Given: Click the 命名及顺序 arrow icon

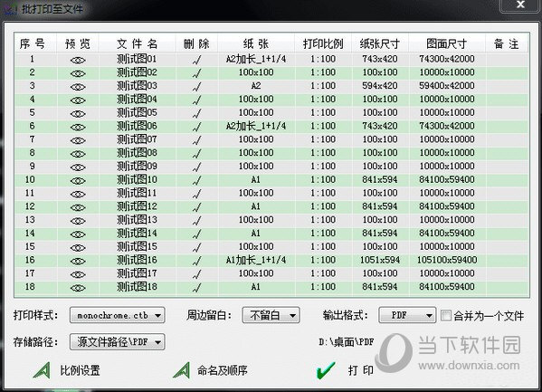Looking at the screenshot, I should 182,370.
